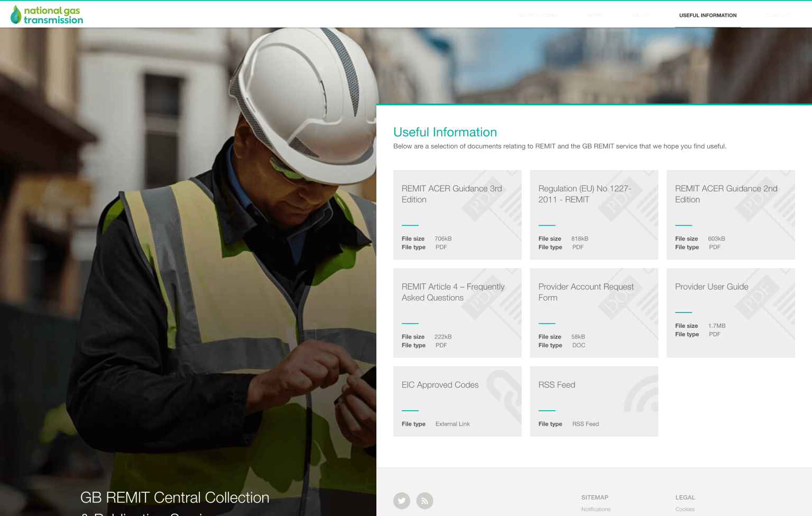Click the RSS Feed card title
The height and width of the screenshot is (516, 812).
[x=557, y=385]
